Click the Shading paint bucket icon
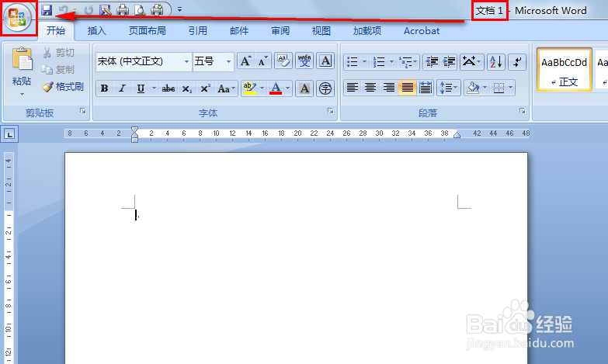 point(473,88)
